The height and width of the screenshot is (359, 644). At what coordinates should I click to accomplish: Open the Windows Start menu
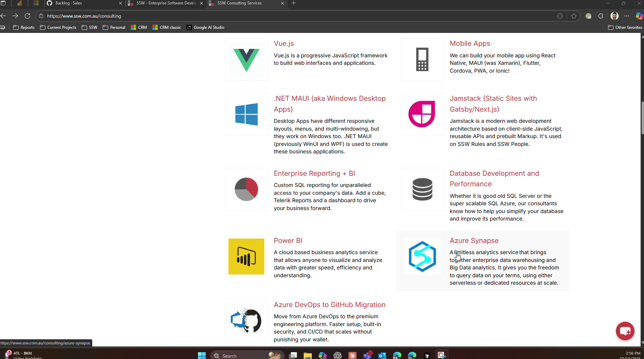click(202, 355)
